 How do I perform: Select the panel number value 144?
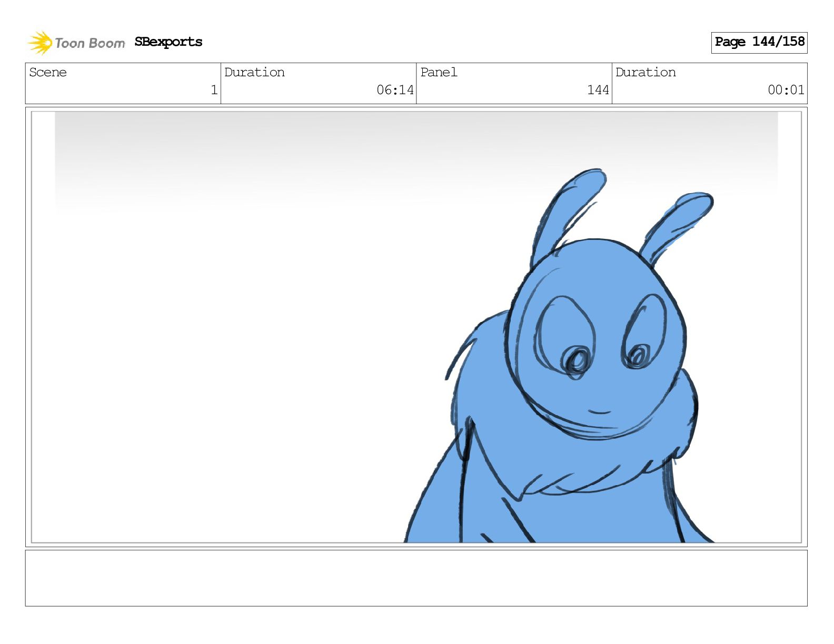click(598, 90)
